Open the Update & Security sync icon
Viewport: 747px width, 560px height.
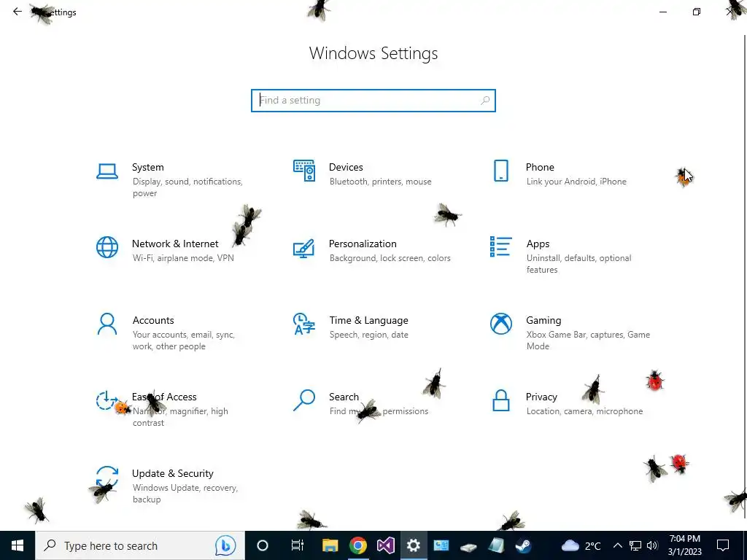[107, 477]
